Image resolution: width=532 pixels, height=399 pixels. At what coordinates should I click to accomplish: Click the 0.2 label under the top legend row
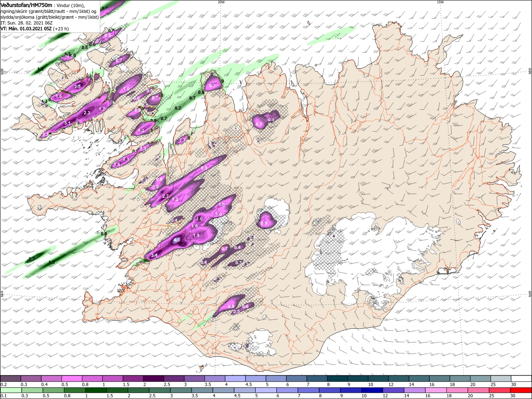click(3, 384)
